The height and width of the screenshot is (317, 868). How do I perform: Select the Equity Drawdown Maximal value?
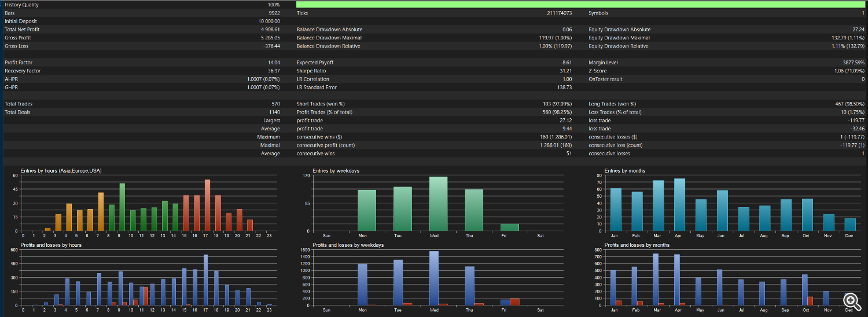[848, 38]
